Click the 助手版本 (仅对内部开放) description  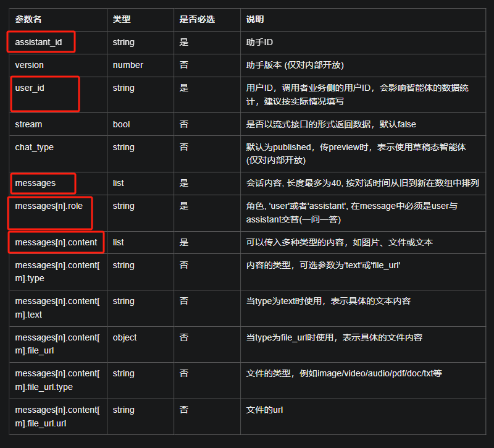(295, 65)
